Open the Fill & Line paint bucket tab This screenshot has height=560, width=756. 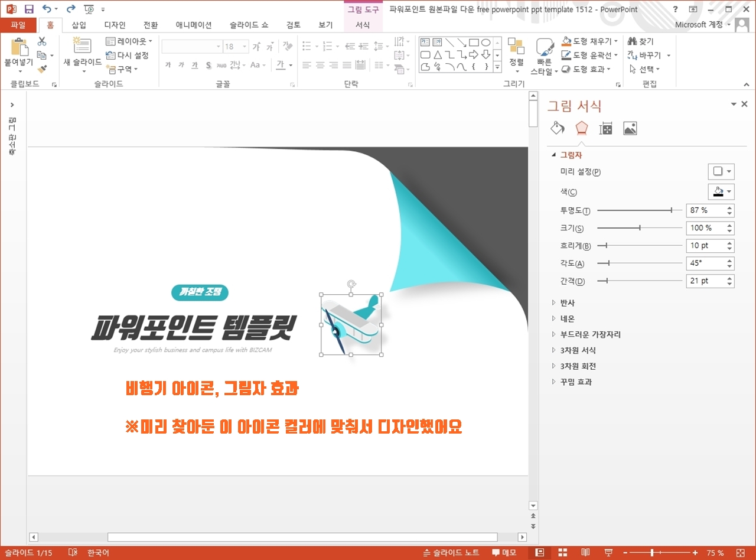click(557, 128)
